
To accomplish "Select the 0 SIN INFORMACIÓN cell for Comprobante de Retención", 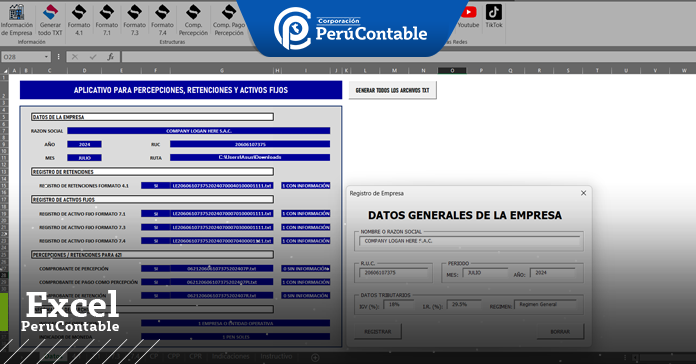I will click(306, 296).
